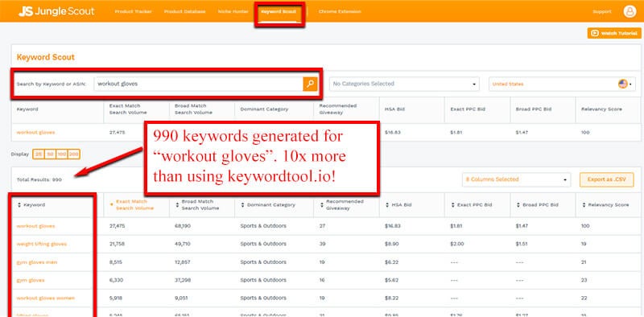Open the workout gloves women keyword
The height and width of the screenshot is (317, 644).
(x=46, y=298)
